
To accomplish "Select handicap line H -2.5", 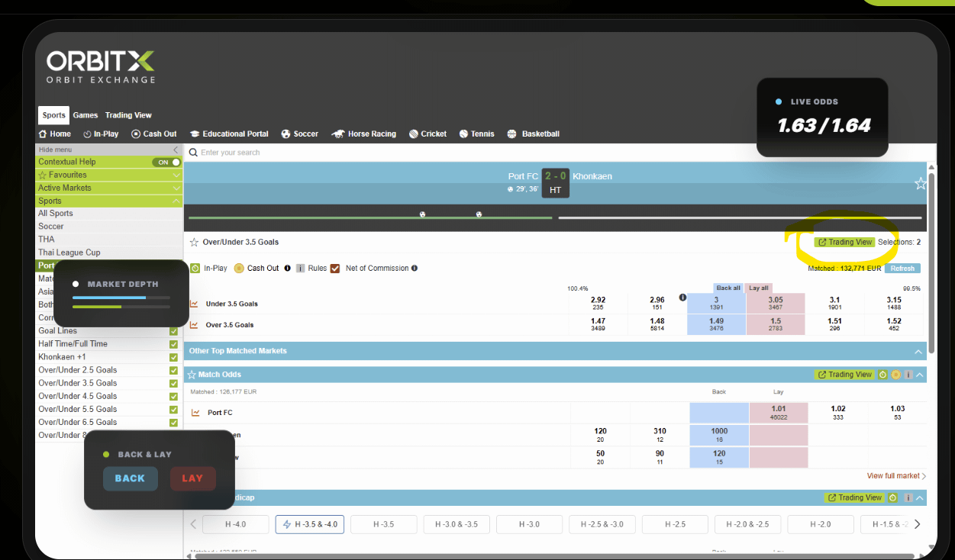I will pos(676,524).
